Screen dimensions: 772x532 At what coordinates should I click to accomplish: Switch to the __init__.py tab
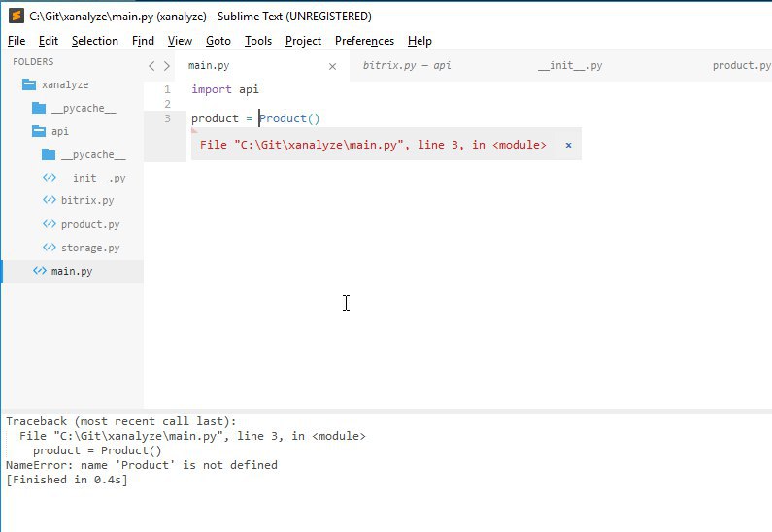click(570, 66)
